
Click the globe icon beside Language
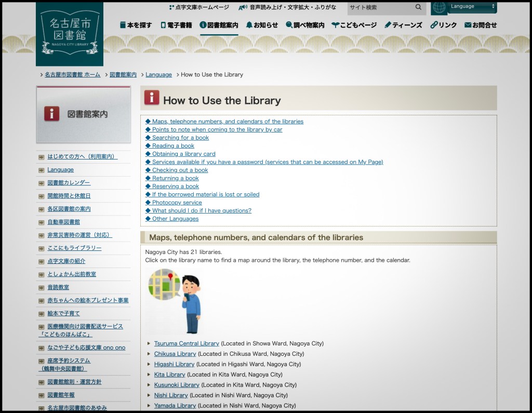(x=439, y=7)
